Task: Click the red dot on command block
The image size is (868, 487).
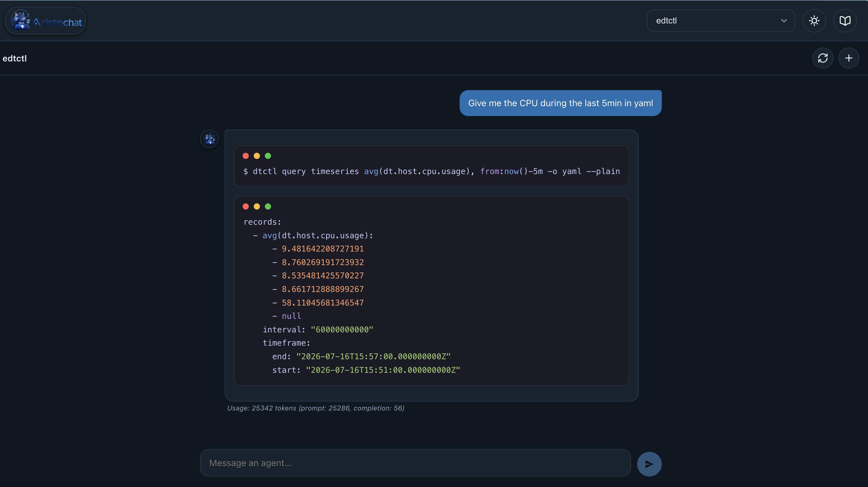Action: click(x=246, y=156)
